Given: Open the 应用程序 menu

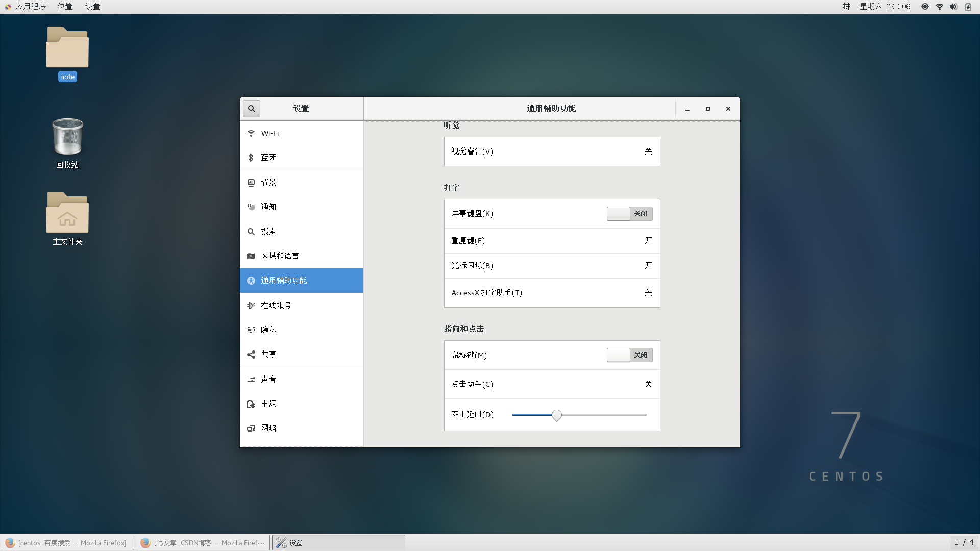Looking at the screenshot, I should (32, 6).
